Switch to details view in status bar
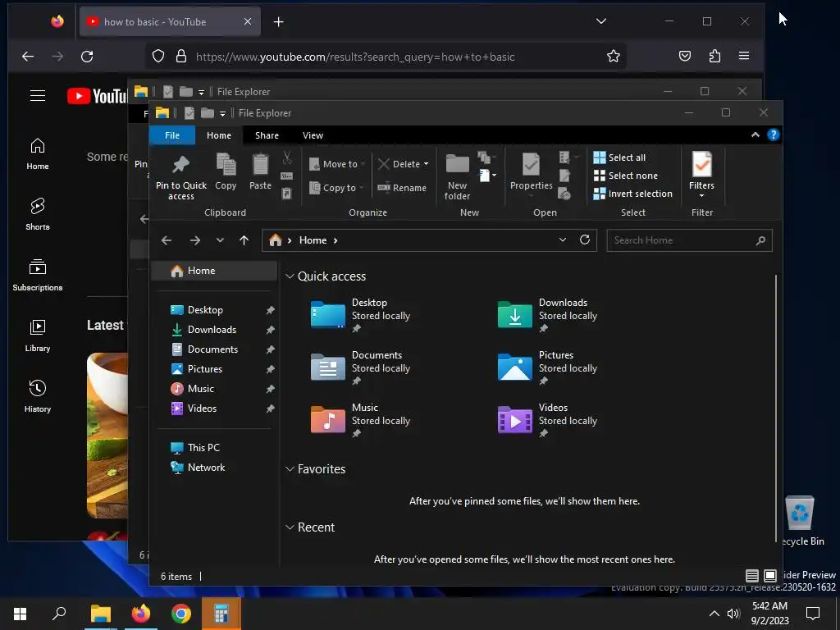Screen dimensions: 840x630 752,576
